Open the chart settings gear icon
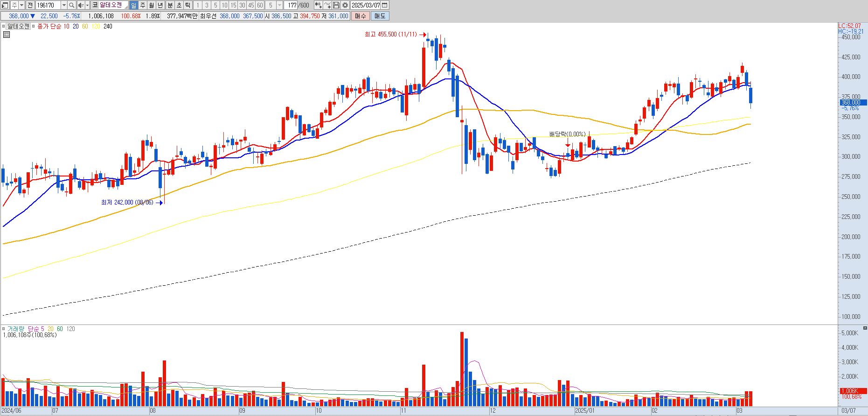This screenshot has height=416, width=868. click(345, 5)
